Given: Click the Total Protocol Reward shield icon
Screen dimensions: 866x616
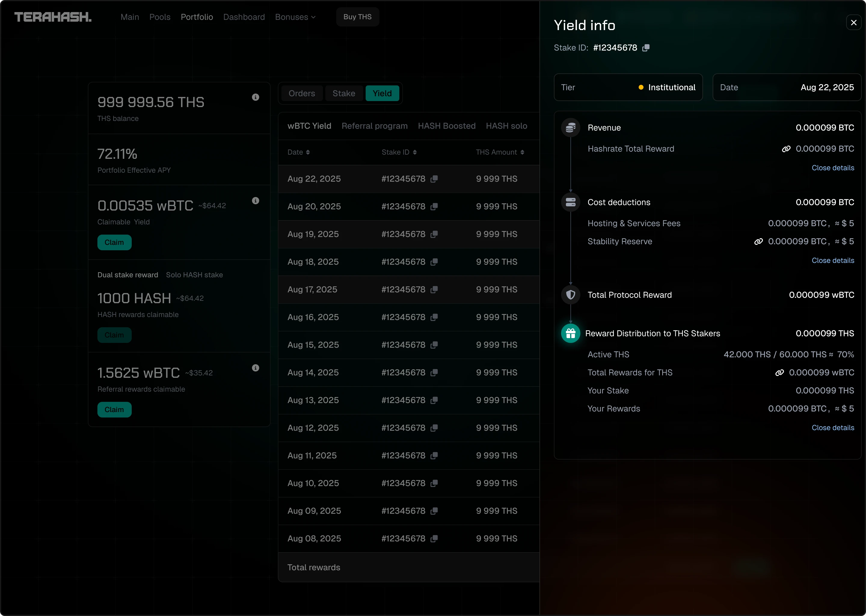Looking at the screenshot, I should click(x=571, y=295).
